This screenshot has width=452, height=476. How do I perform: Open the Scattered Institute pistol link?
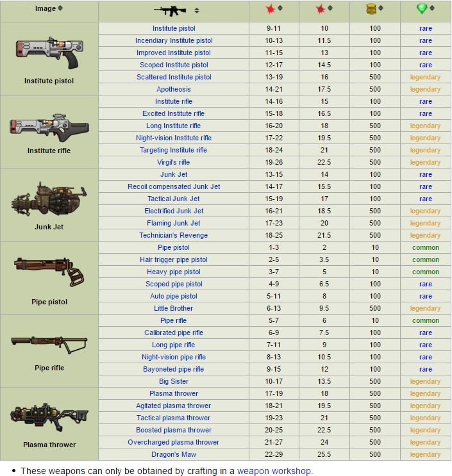click(x=174, y=77)
